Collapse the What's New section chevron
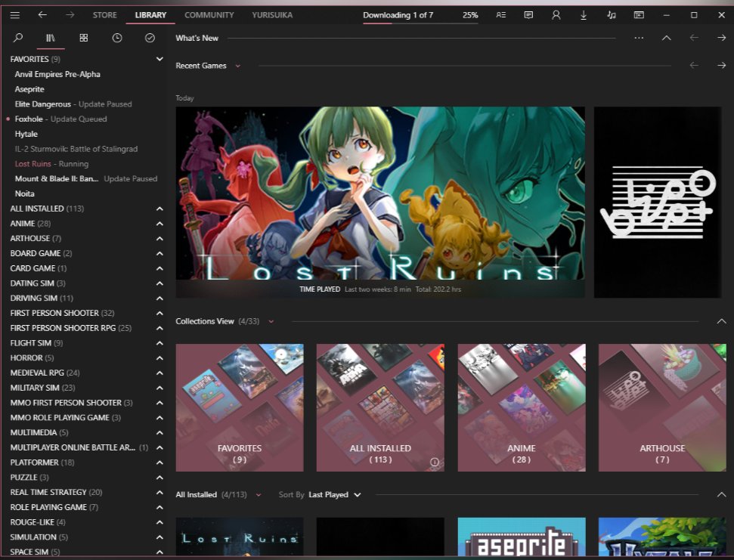This screenshot has width=734, height=560. click(x=667, y=38)
